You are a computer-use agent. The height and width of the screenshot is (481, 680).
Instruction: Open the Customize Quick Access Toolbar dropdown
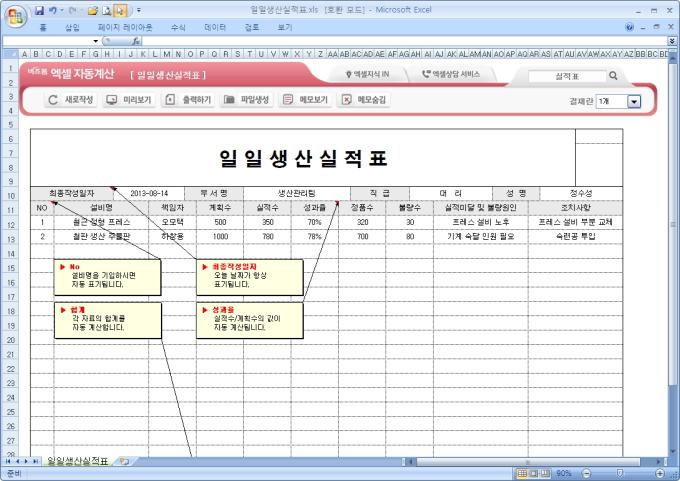[x=139, y=10]
